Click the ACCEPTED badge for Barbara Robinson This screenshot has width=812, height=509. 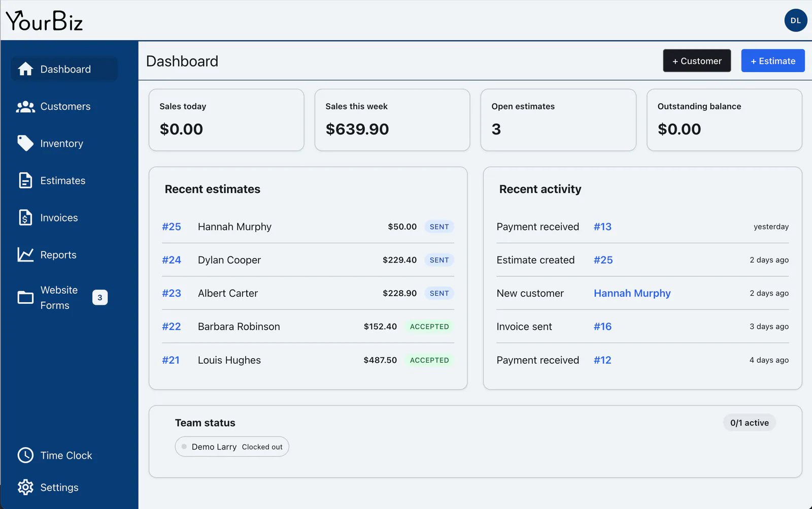click(x=429, y=327)
